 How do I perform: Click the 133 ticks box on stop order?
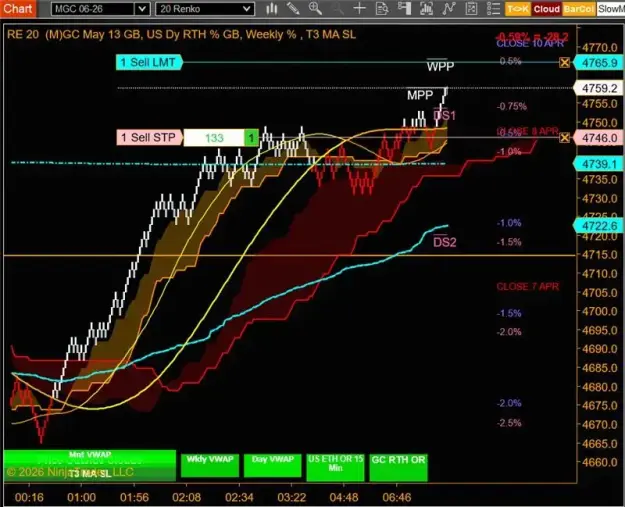tap(214, 138)
